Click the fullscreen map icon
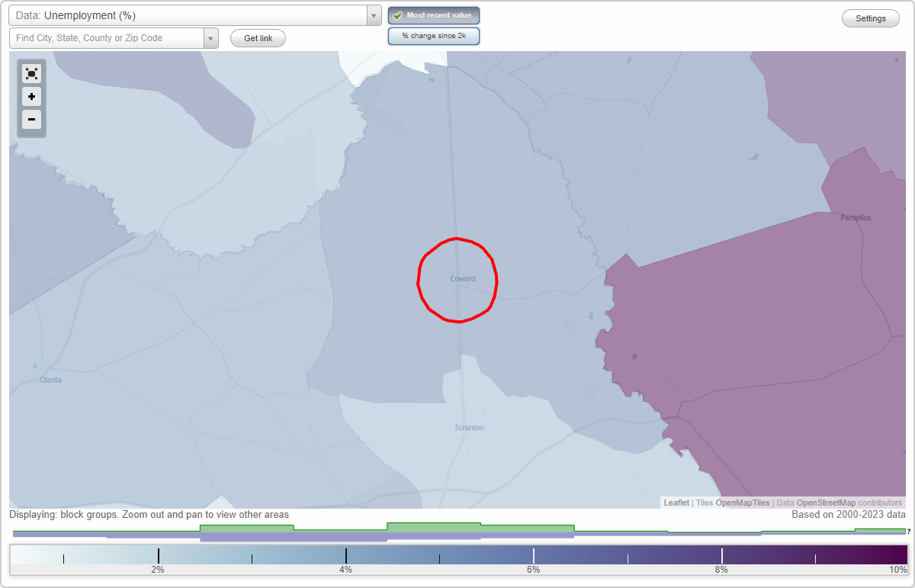 coord(31,74)
